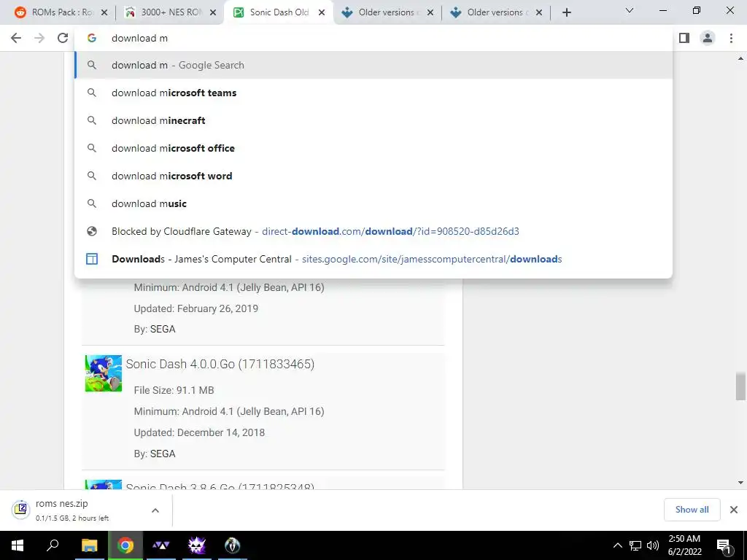Screen dimensions: 747x560
Task: Close the downloads bar
Action: click(734, 510)
